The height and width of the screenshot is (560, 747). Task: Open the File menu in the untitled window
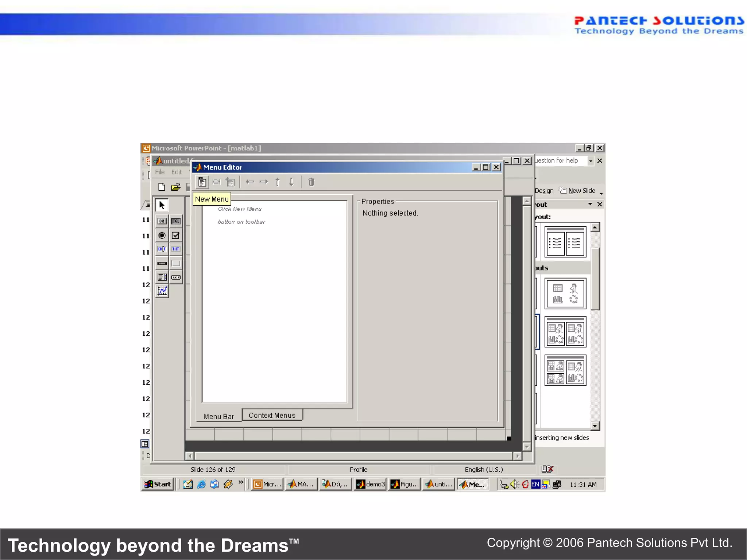[x=160, y=172]
